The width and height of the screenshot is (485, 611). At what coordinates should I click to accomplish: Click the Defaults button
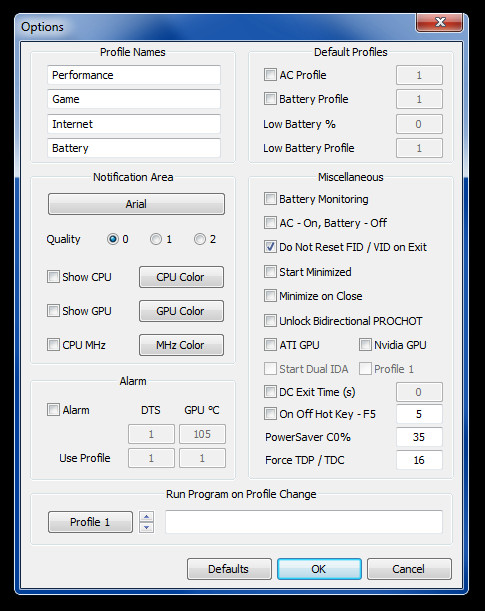click(x=229, y=569)
